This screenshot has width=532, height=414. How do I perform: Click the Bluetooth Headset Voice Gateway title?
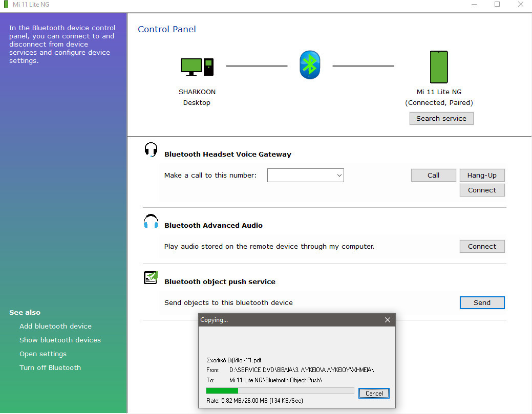tap(228, 154)
